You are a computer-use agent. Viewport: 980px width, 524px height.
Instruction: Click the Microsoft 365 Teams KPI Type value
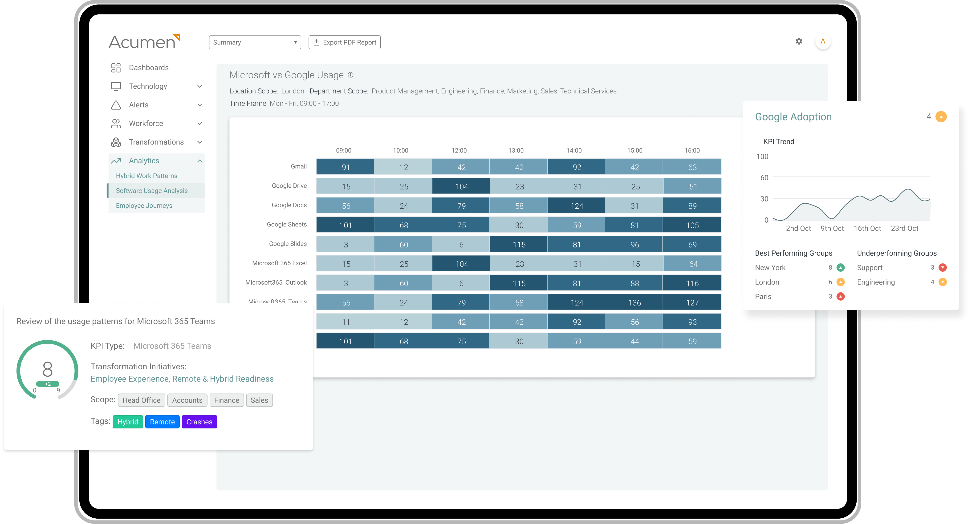point(172,346)
